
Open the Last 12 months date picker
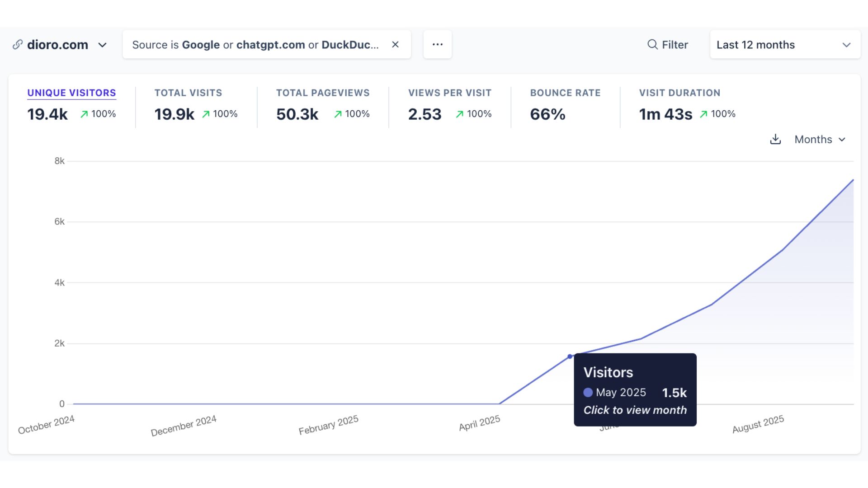click(784, 44)
